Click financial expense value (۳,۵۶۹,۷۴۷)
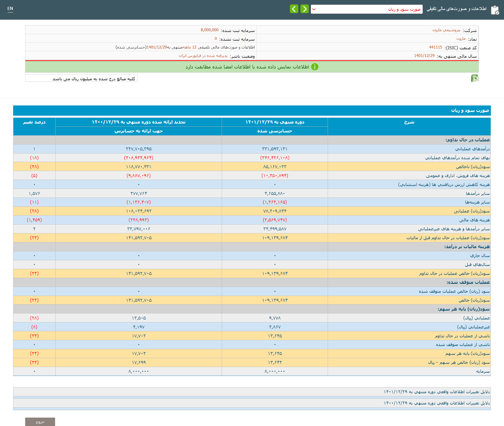This screenshot has width=504, height=426. (x=275, y=220)
